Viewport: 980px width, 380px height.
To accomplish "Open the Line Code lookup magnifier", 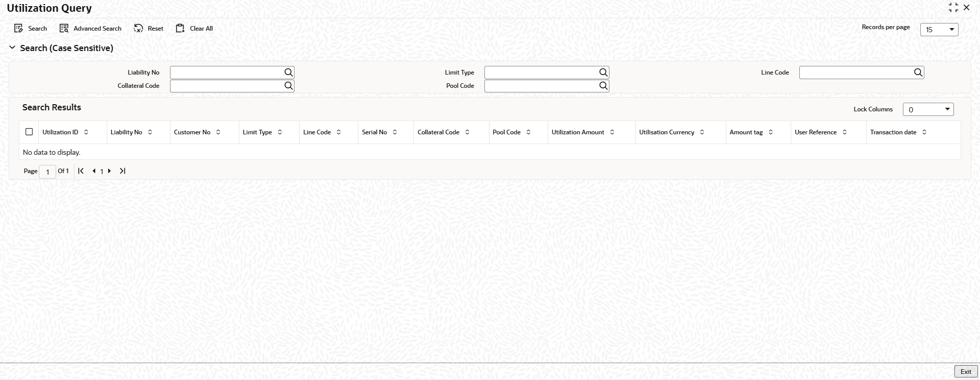I will tap(918, 73).
